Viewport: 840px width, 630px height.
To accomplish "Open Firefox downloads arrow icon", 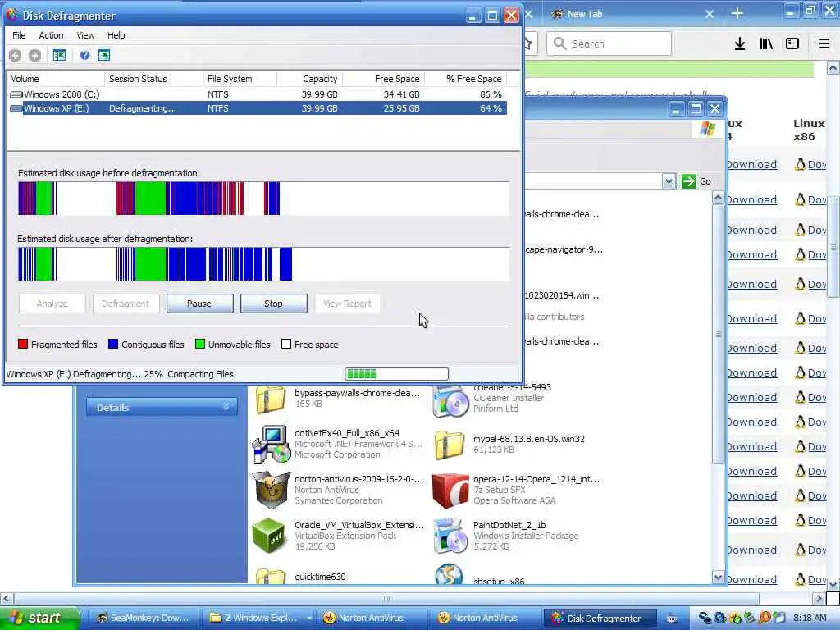I will pyautogui.click(x=739, y=44).
